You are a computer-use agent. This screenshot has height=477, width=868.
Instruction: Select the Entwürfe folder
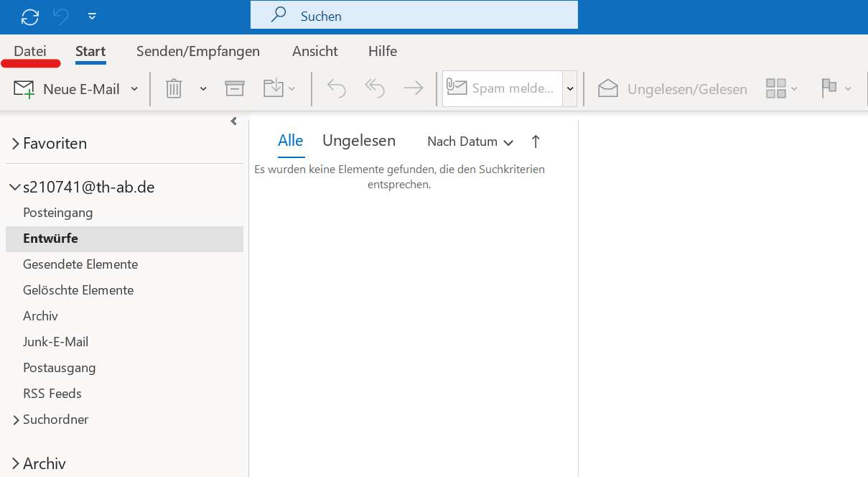[124, 239]
